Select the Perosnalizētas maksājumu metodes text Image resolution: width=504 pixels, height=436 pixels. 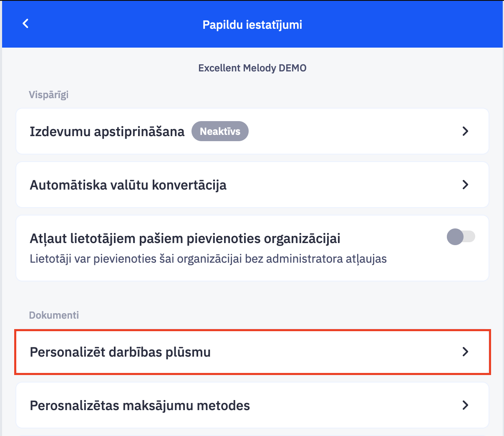click(x=140, y=406)
